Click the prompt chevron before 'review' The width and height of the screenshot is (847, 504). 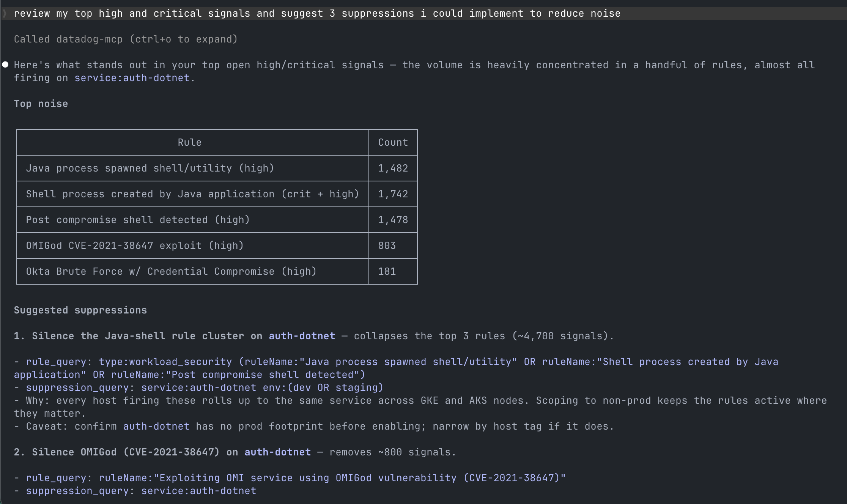click(x=5, y=14)
